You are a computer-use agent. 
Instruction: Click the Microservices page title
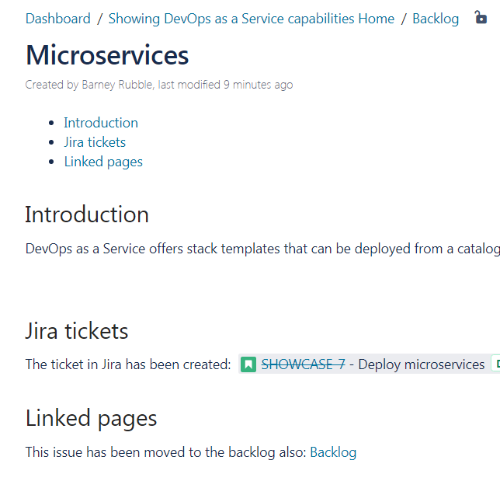click(x=107, y=55)
